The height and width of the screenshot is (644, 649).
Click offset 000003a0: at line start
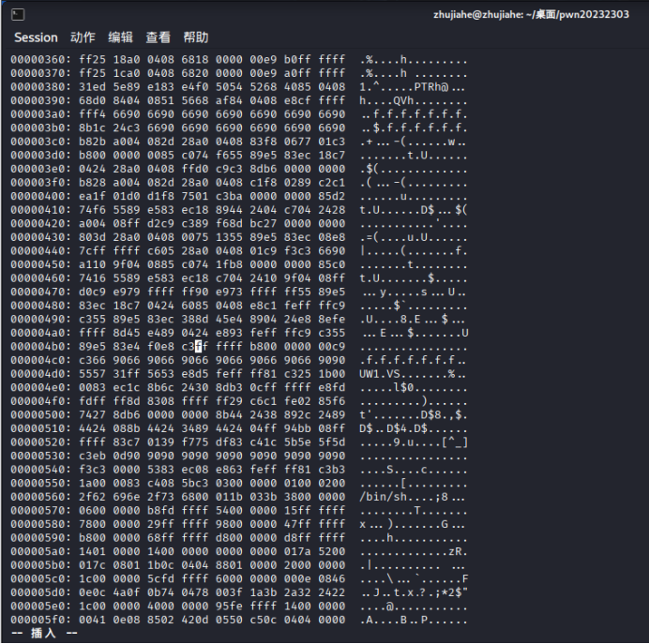pos(41,114)
